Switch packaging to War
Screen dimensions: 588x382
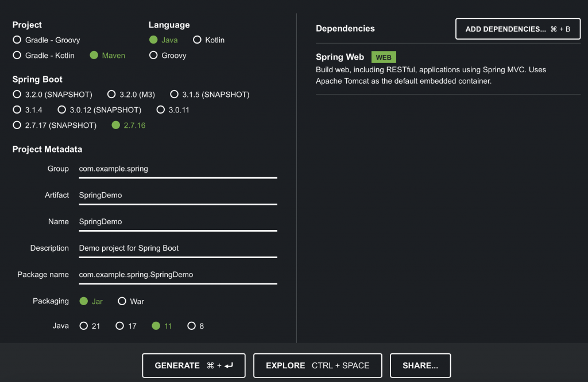[x=130, y=301]
